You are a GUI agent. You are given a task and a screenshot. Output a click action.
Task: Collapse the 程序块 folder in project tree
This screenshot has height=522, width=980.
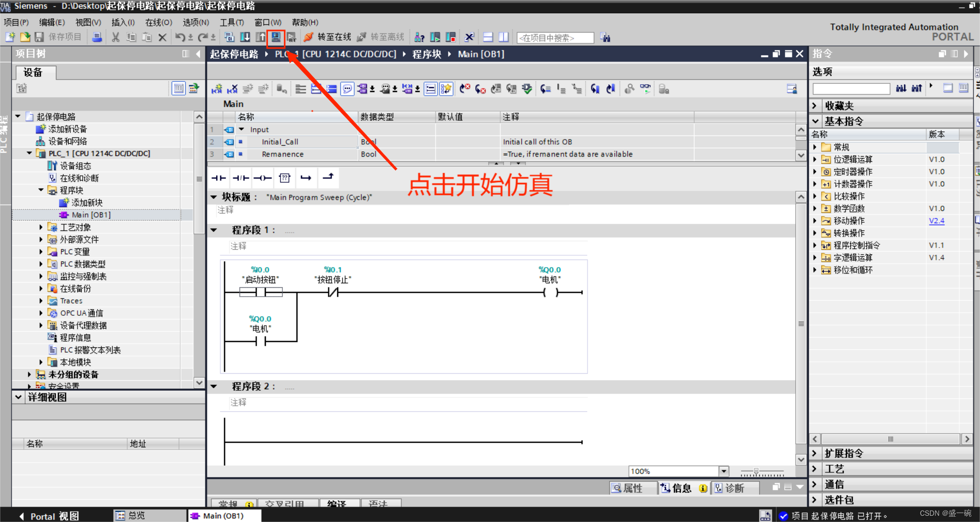pos(41,190)
